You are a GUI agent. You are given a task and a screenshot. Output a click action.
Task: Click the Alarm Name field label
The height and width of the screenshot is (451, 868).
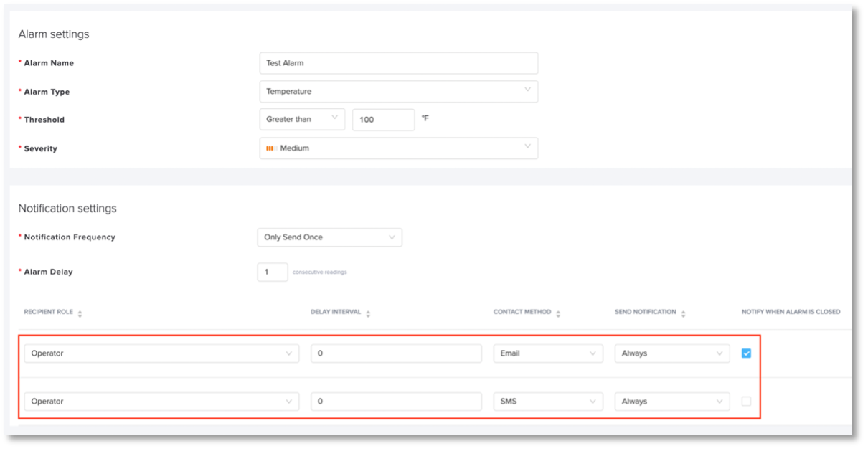pyautogui.click(x=49, y=63)
